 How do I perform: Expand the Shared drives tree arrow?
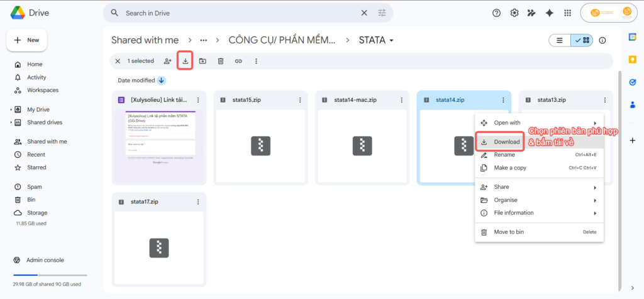pyautogui.click(x=11, y=123)
